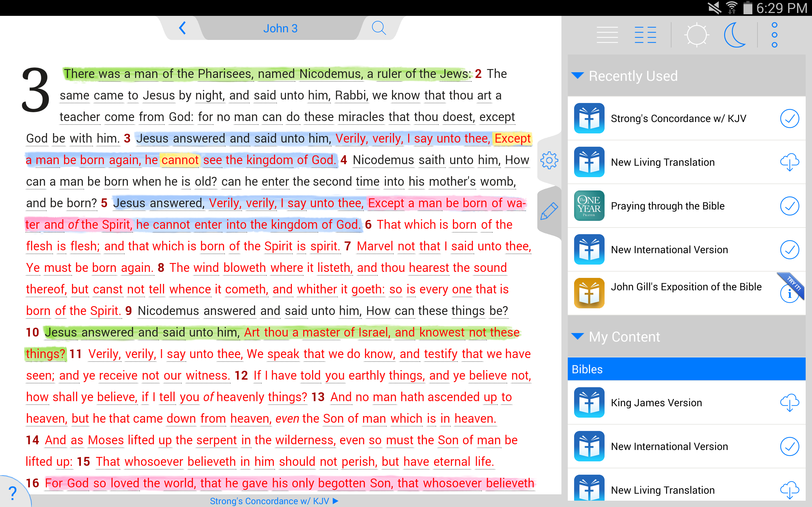Open the Strong's Concordance w/ KJV bottom selector
The height and width of the screenshot is (507, 812).
click(274, 501)
